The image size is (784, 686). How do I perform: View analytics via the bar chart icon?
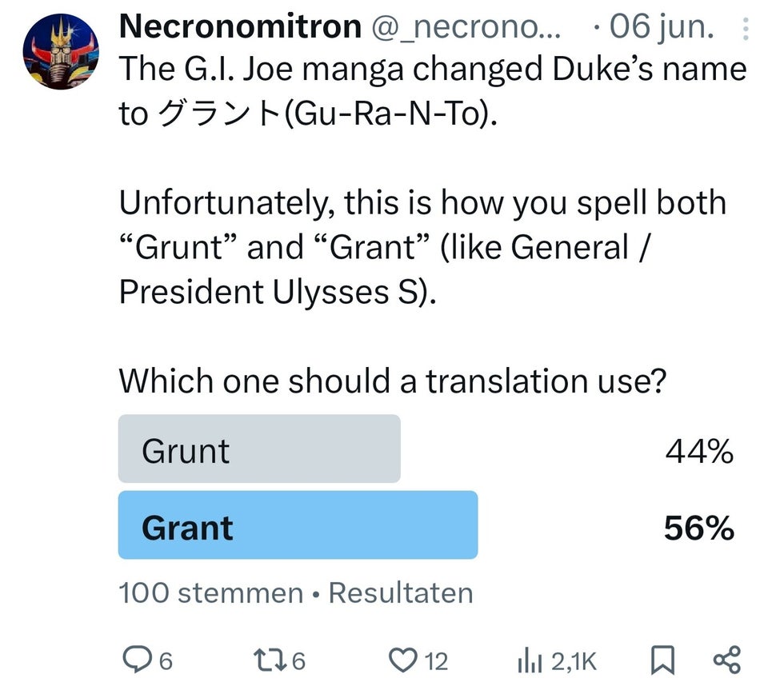pos(530,660)
